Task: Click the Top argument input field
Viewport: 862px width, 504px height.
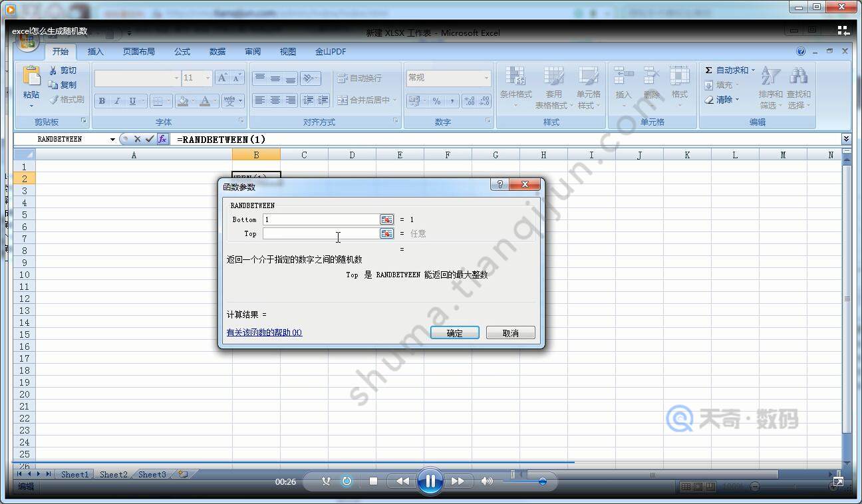Action: pos(321,233)
